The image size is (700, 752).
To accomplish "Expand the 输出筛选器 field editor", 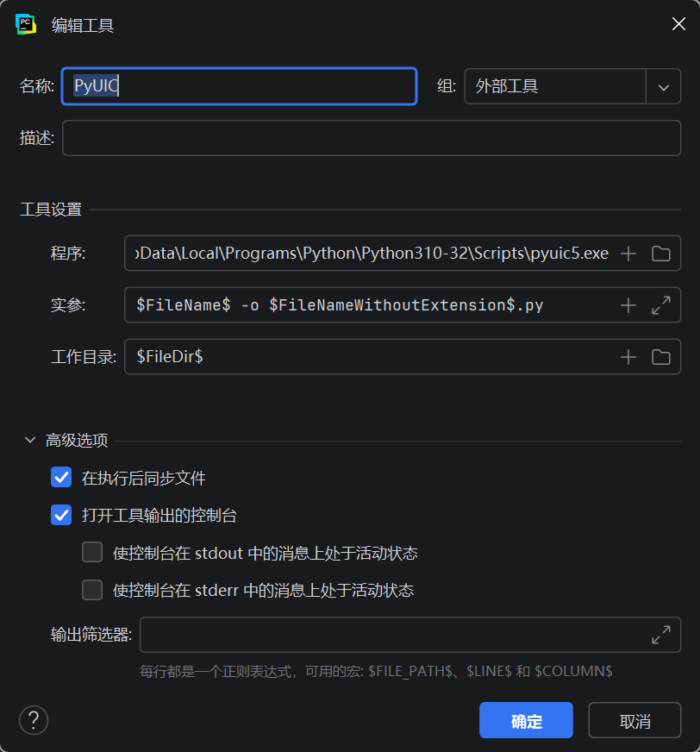I will click(x=660, y=635).
